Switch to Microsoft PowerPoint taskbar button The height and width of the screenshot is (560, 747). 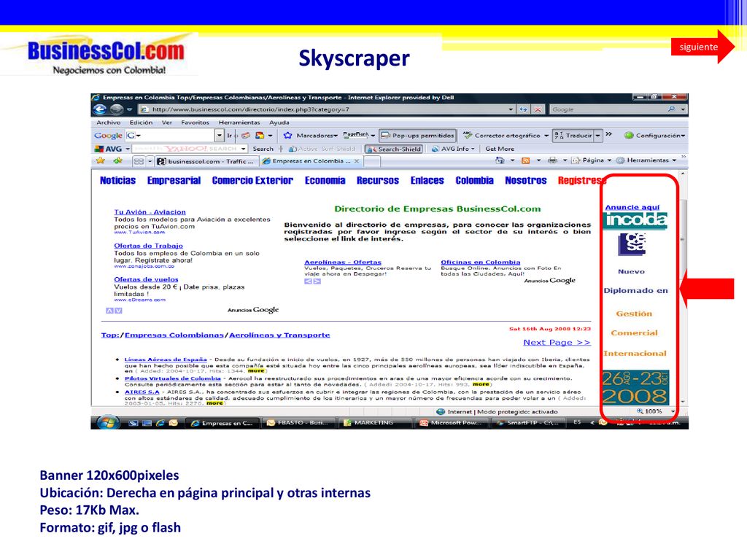pos(451,422)
